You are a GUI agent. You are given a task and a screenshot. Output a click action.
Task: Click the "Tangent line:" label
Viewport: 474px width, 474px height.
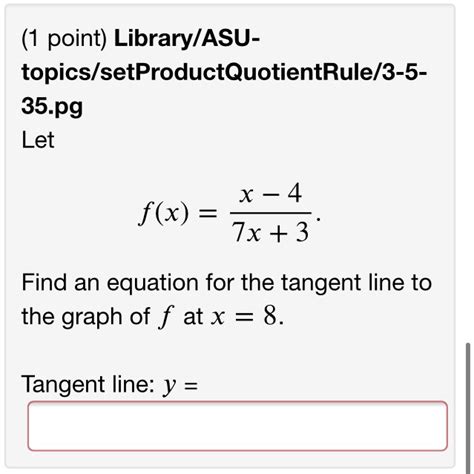tap(88, 385)
